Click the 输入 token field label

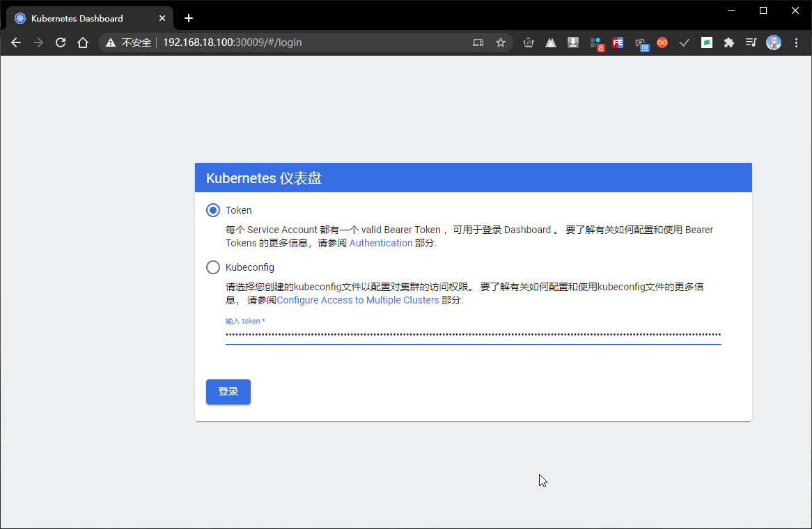[x=245, y=321]
